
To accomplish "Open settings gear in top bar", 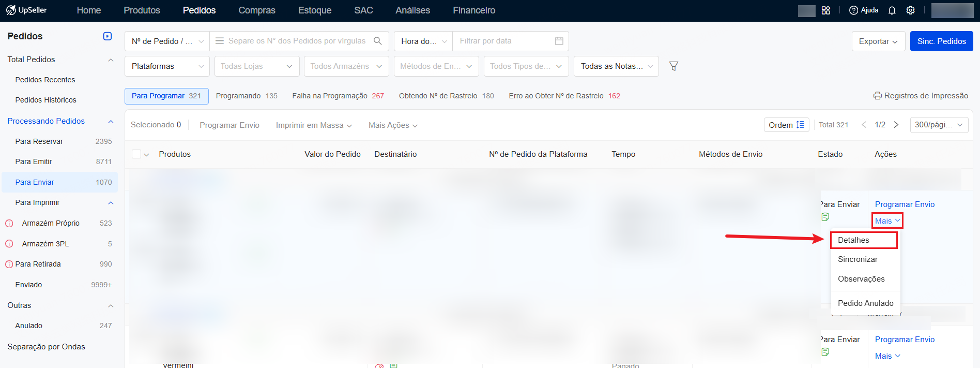I will (911, 10).
